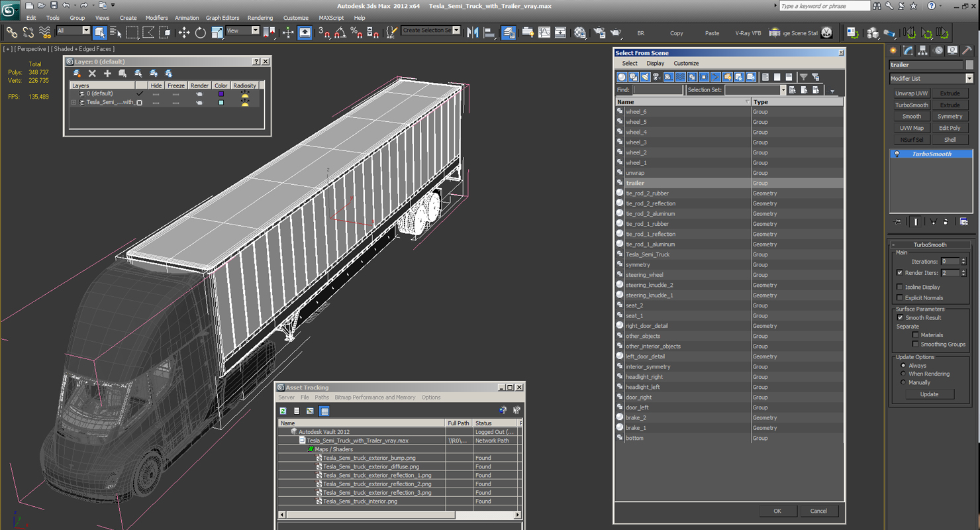Click Delete Layer X icon in Layer dialog
This screenshot has height=530, width=980.
click(92, 74)
